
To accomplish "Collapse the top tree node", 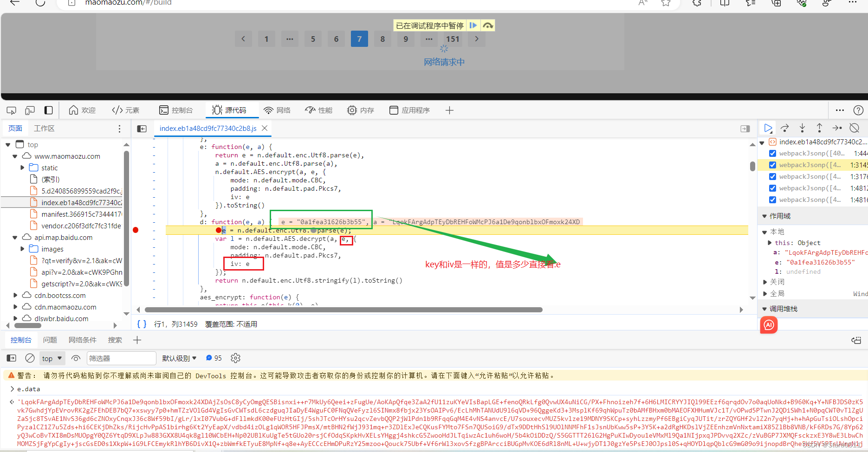I will [x=8, y=145].
